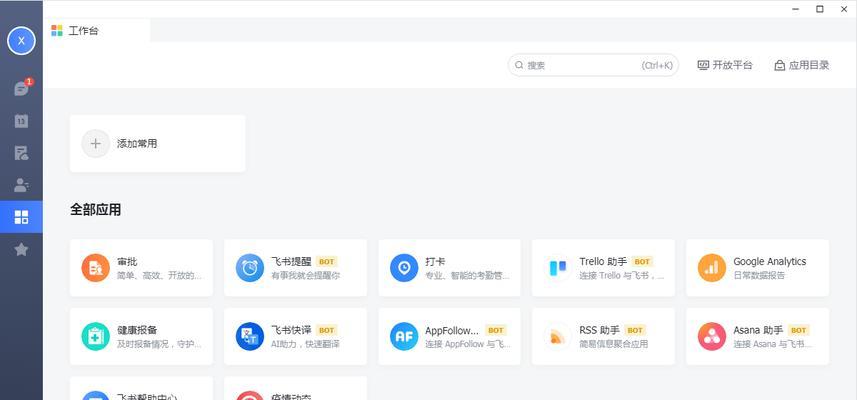Viewport: 857px width, 400px height.
Task: Open Messages with unread badge in sidebar
Action: [x=21, y=88]
